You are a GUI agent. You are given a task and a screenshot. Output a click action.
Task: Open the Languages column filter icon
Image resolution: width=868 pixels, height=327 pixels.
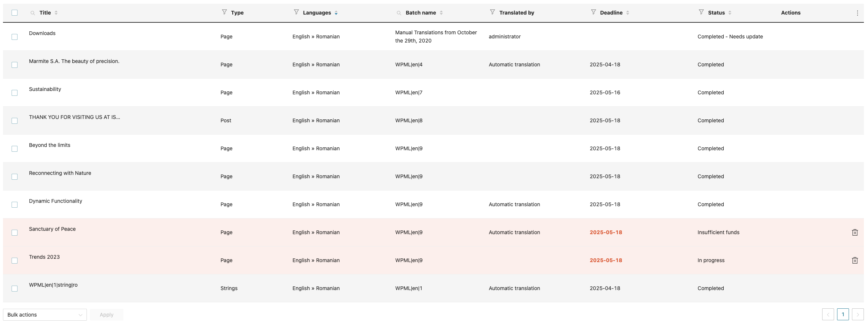coord(296,12)
